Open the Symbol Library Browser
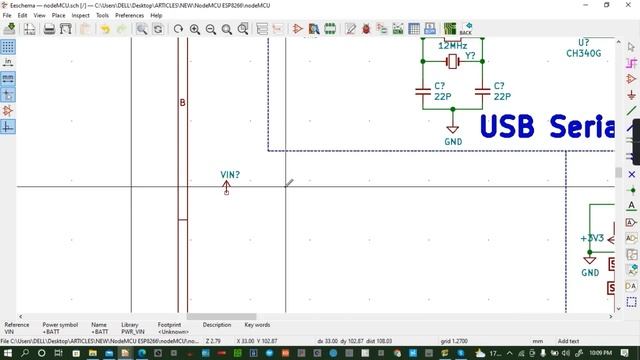 tap(313, 29)
